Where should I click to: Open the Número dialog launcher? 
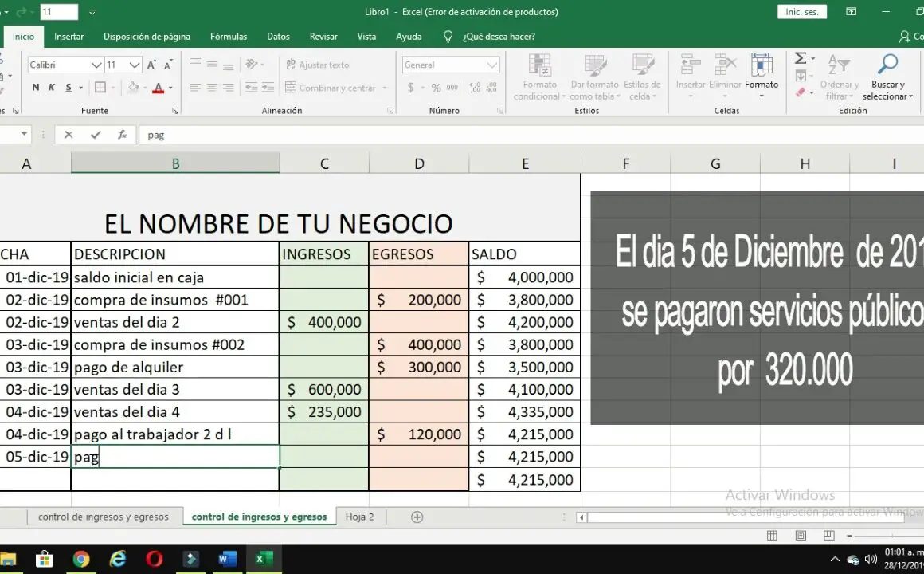pos(499,110)
